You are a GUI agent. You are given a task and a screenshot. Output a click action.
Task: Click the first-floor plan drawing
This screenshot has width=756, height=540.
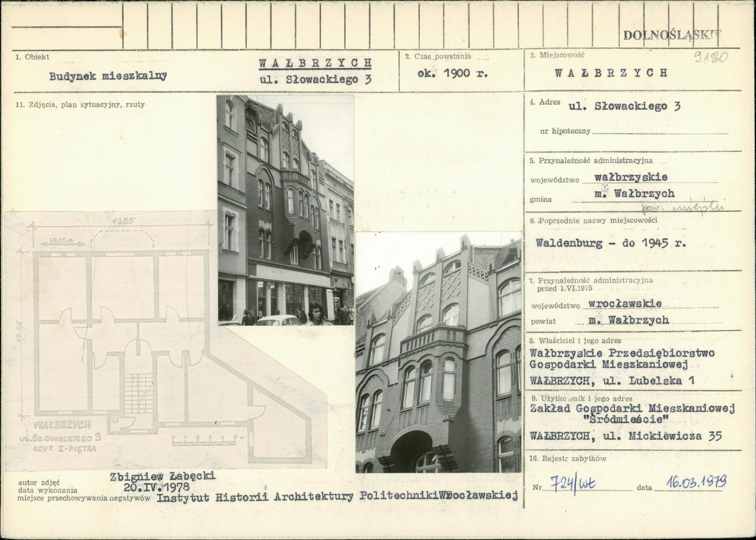click(165, 340)
